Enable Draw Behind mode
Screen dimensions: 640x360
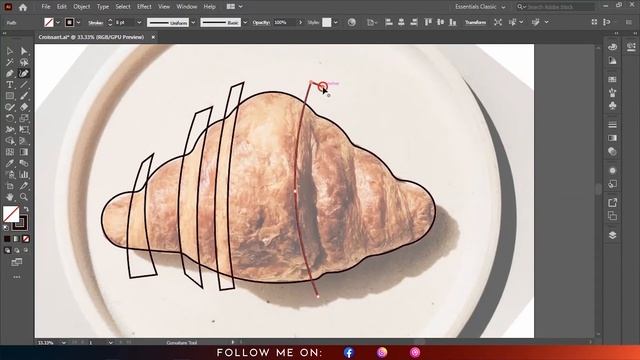coord(17,250)
